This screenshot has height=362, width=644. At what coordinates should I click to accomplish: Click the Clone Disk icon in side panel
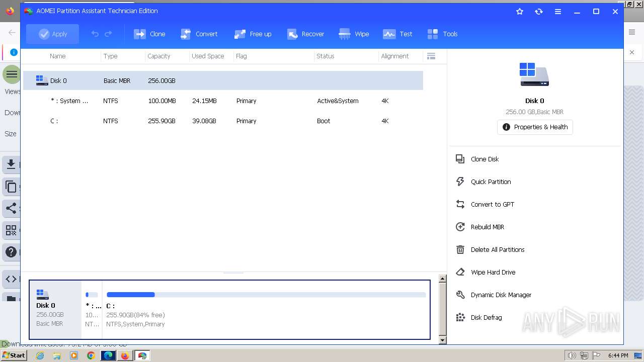(x=460, y=159)
